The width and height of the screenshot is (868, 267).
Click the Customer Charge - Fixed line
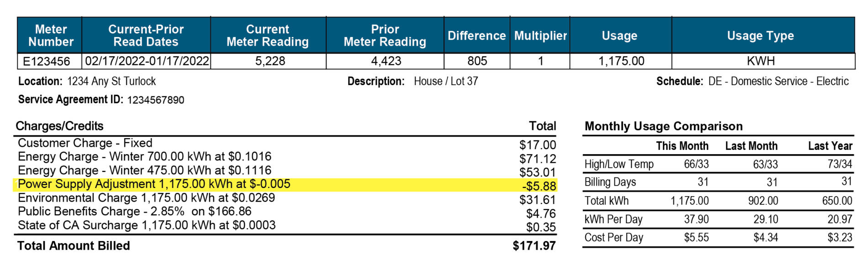point(85,143)
